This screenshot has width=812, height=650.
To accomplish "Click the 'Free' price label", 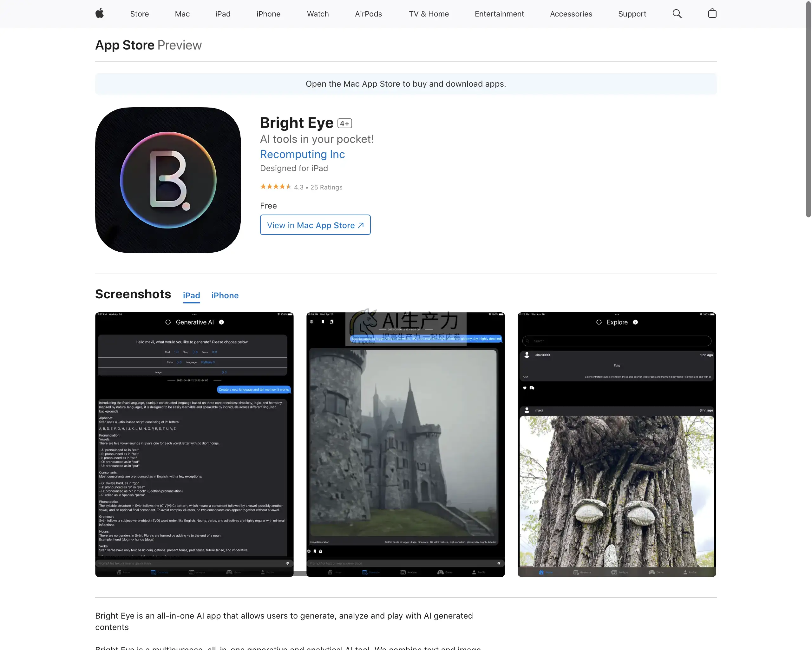I will (269, 206).
